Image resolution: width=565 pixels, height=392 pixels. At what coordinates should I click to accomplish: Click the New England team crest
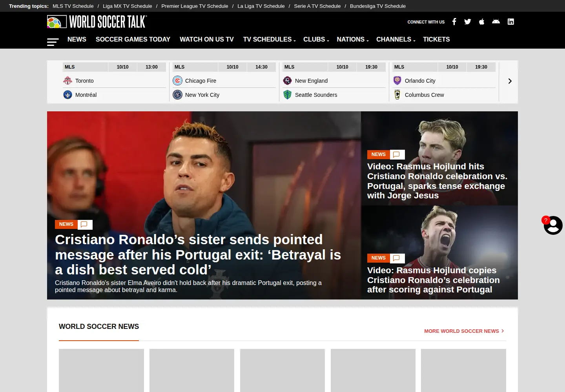click(288, 81)
